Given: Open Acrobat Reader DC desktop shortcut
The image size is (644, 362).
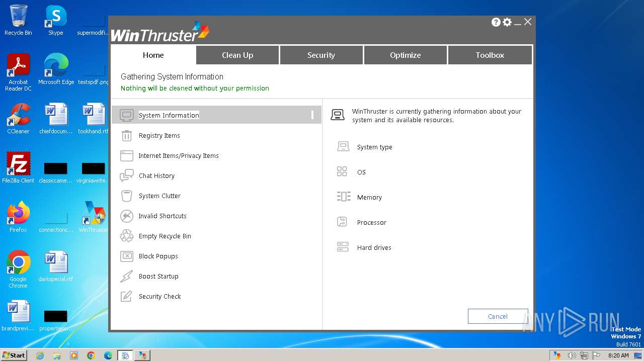Looking at the screenshot, I should 18,72.
